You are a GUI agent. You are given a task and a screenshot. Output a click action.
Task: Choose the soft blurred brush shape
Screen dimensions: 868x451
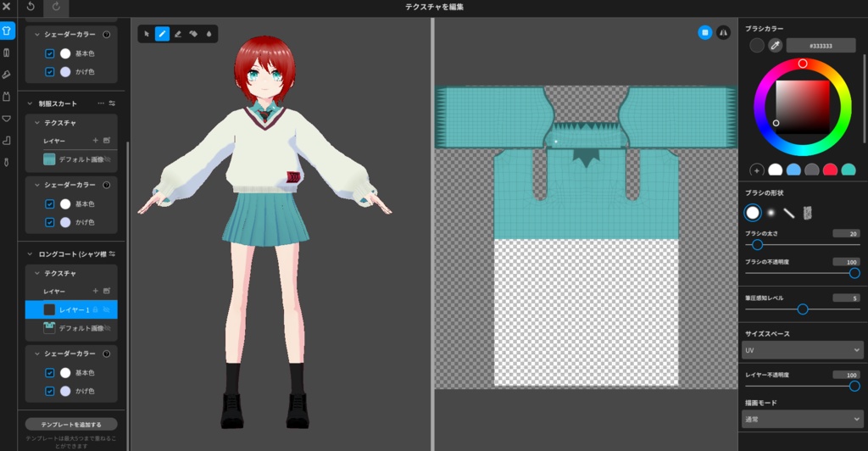point(771,213)
